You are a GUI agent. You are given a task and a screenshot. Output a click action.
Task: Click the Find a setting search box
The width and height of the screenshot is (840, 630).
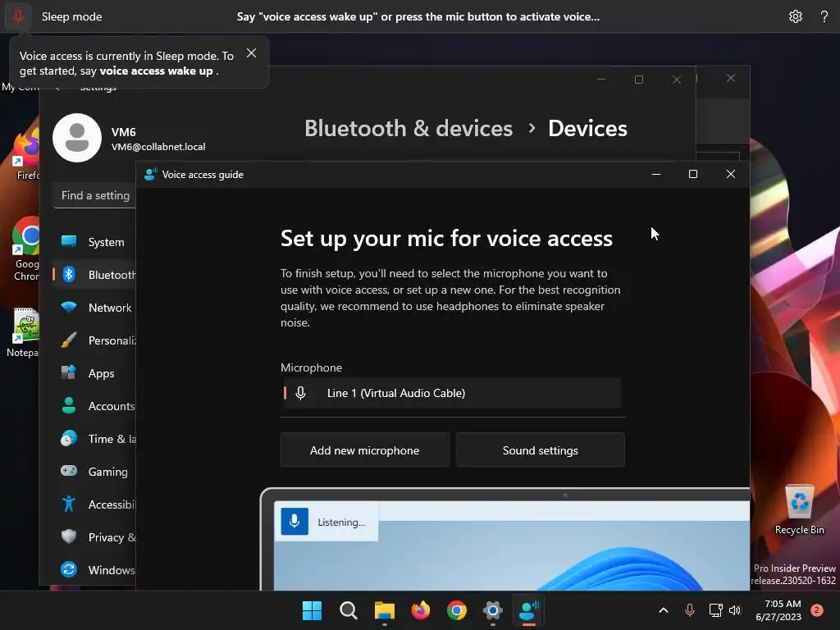pyautogui.click(x=95, y=195)
